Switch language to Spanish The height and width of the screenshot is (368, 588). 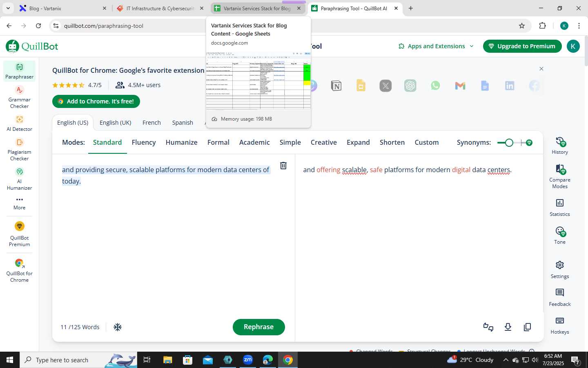click(183, 123)
